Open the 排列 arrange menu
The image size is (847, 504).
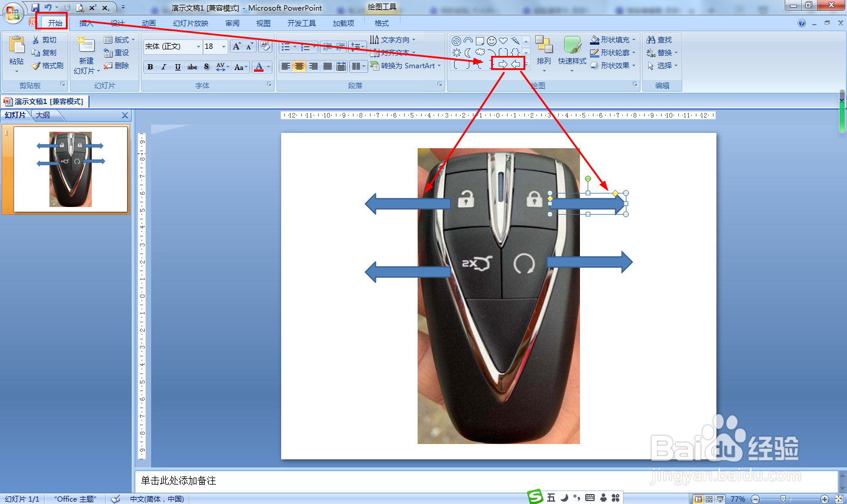(544, 53)
